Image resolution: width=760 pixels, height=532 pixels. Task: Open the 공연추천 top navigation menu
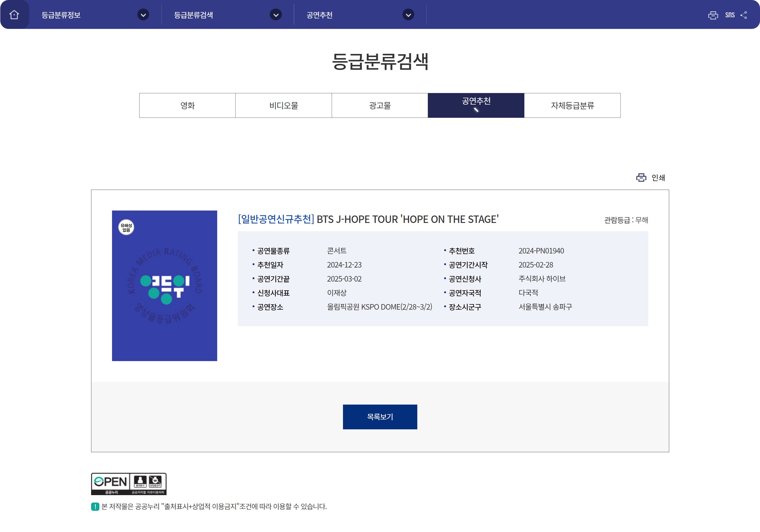[x=319, y=15]
